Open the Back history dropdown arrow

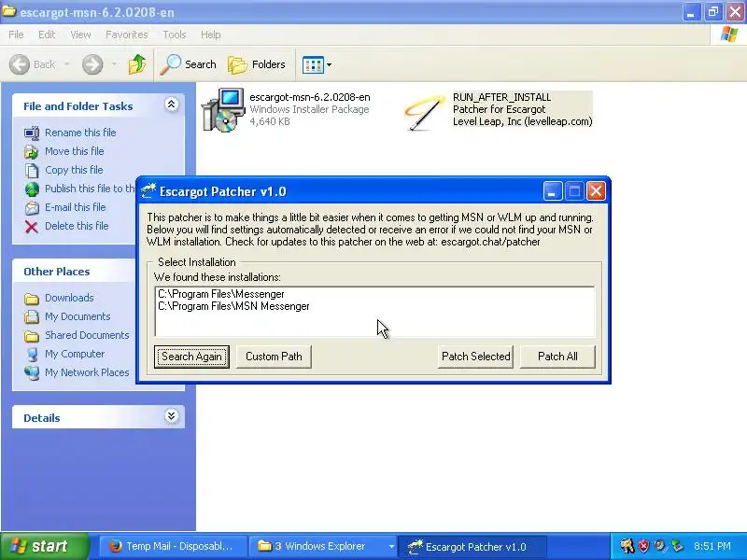tap(66, 64)
